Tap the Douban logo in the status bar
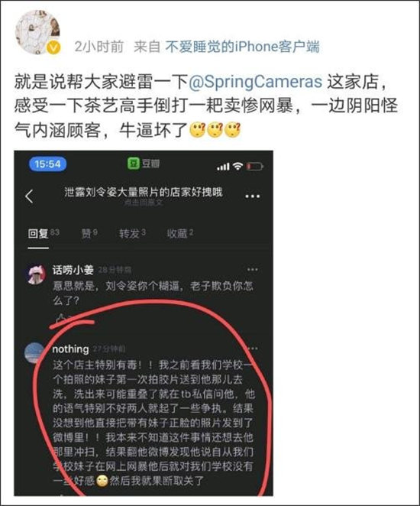420x506 pixels. (x=144, y=164)
